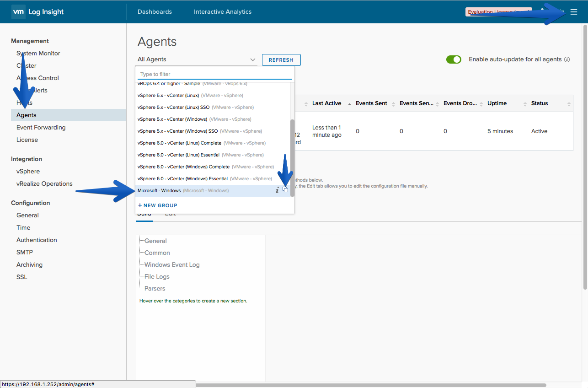Open the Dashboards tab
The image size is (588, 388).
(x=155, y=12)
